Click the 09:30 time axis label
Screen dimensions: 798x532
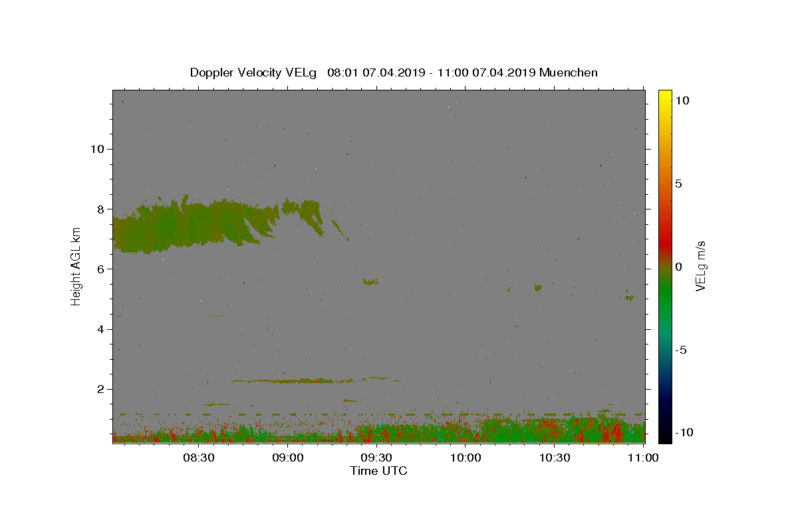click(x=376, y=458)
